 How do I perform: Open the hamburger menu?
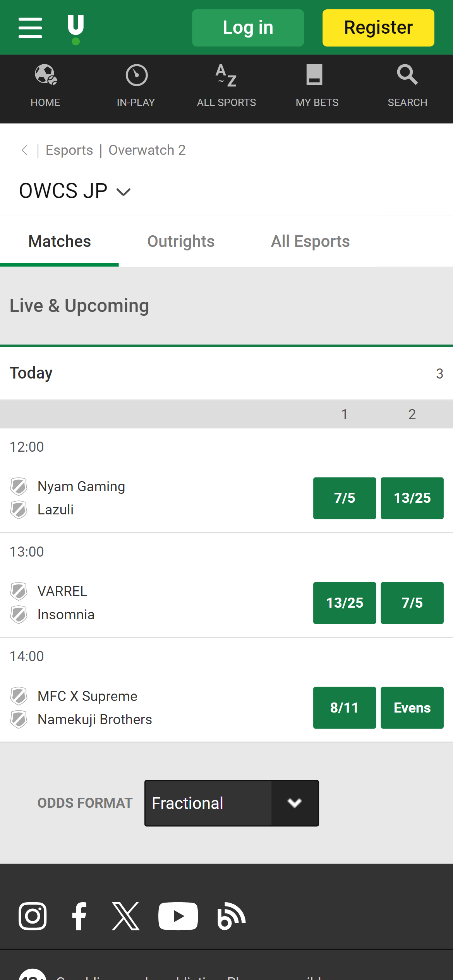click(30, 28)
